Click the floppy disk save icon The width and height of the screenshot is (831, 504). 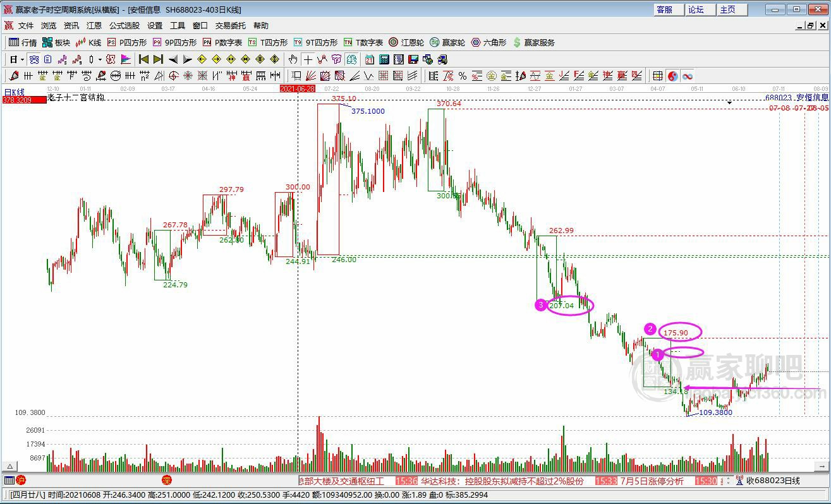click(413, 59)
